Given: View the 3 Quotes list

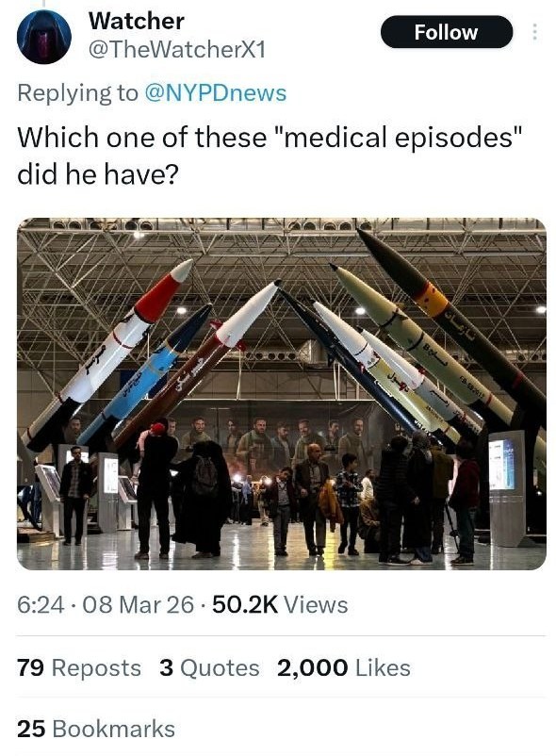Looking at the screenshot, I should coord(209,667).
